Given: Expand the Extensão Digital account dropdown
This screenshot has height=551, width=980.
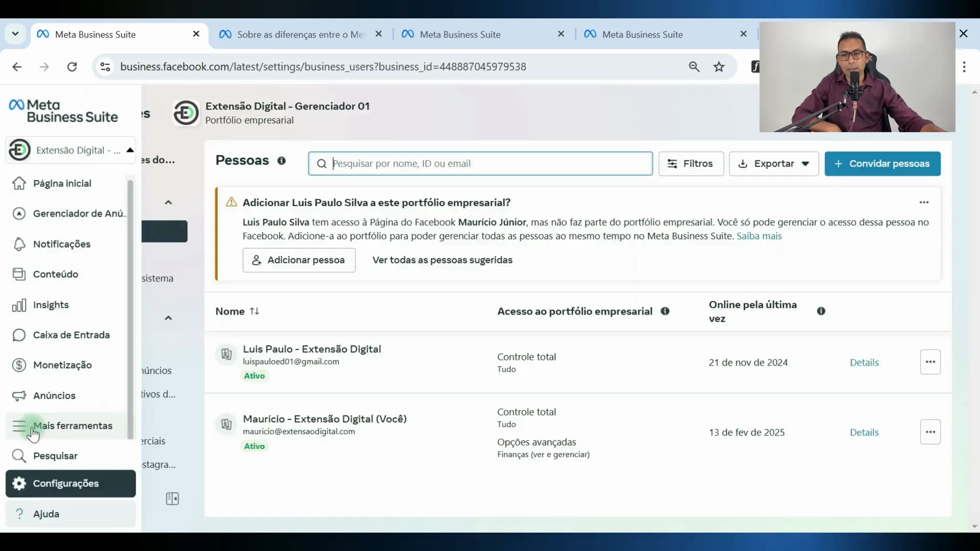Looking at the screenshot, I should point(71,150).
